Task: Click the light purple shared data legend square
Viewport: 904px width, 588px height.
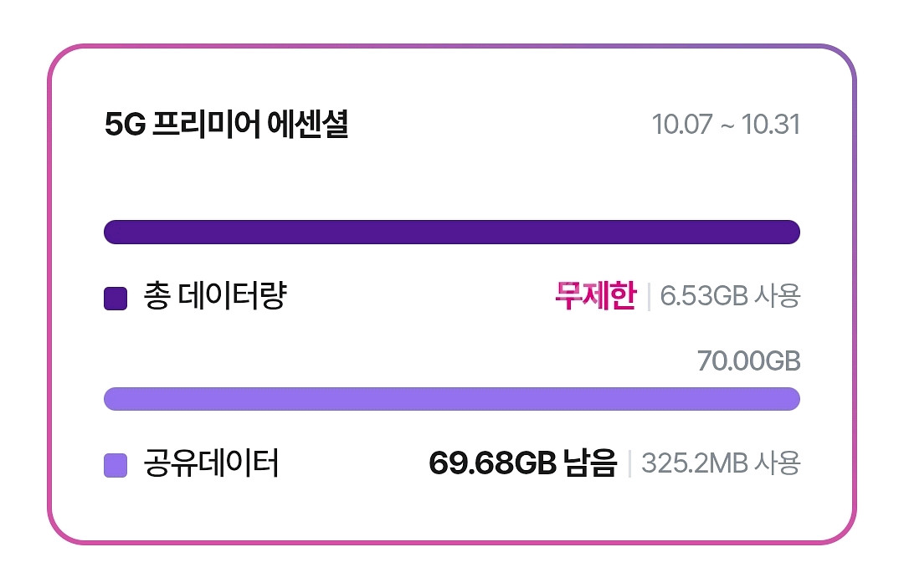Action: [x=115, y=465]
